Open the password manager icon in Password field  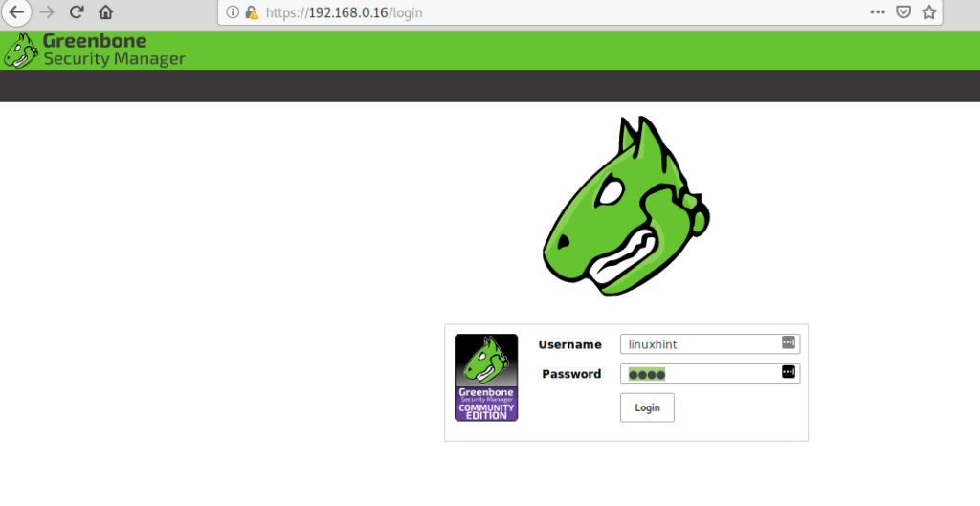pos(789,372)
